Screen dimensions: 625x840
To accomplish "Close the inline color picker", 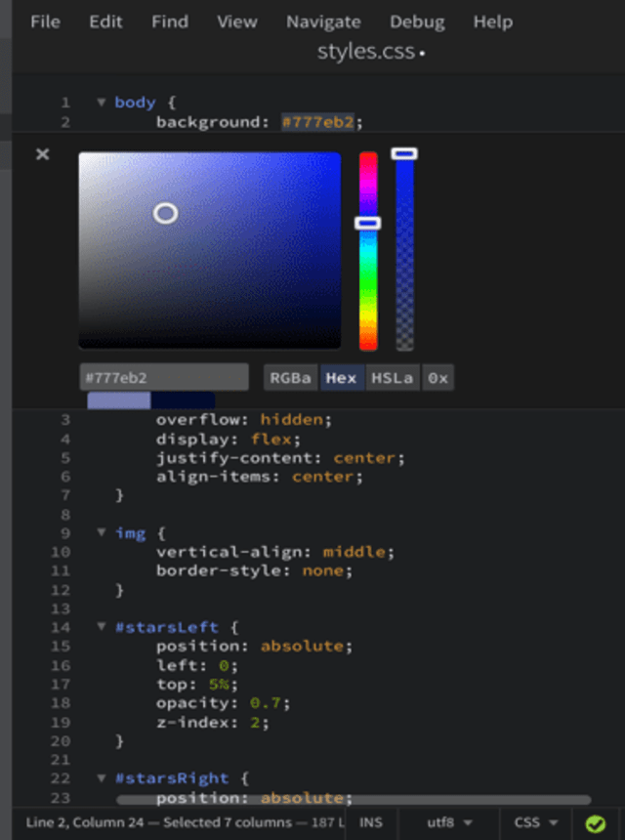I will pyautogui.click(x=42, y=154).
